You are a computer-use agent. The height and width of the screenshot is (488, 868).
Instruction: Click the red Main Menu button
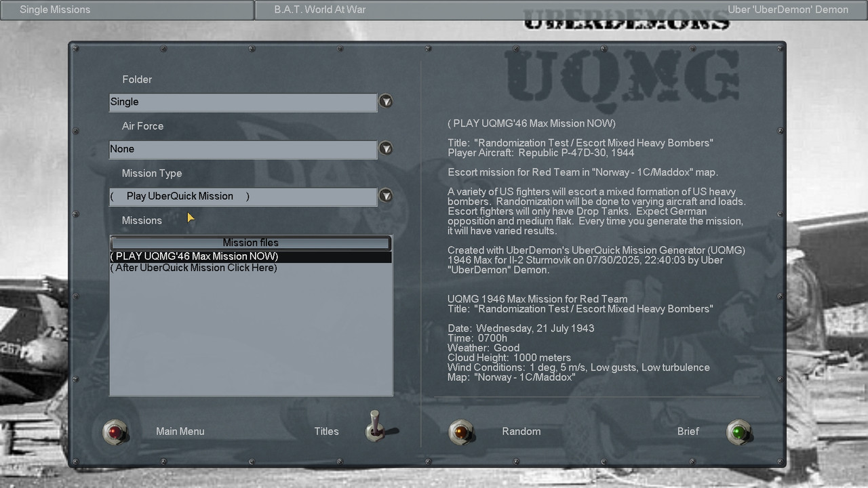tap(115, 432)
